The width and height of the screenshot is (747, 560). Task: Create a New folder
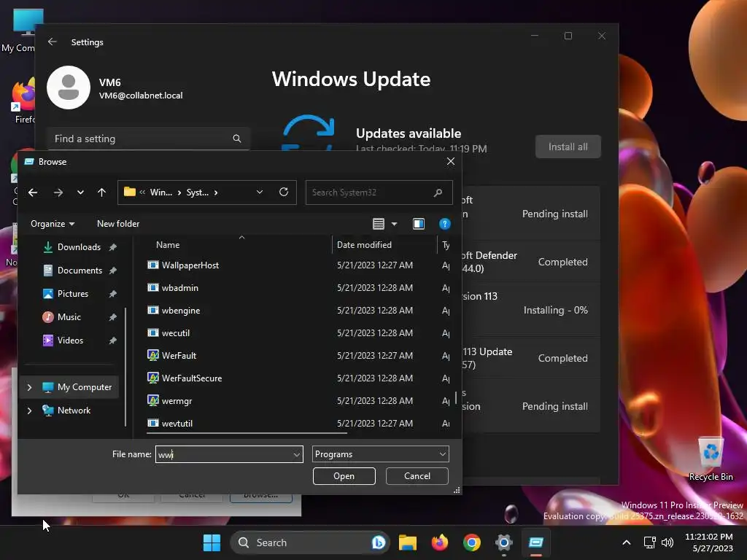coord(118,224)
